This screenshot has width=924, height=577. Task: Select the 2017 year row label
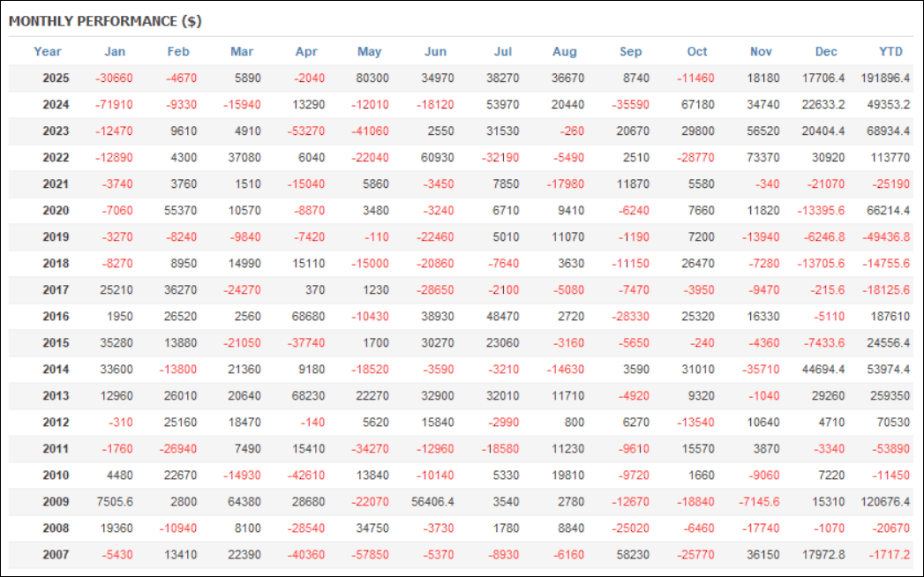click(56, 290)
